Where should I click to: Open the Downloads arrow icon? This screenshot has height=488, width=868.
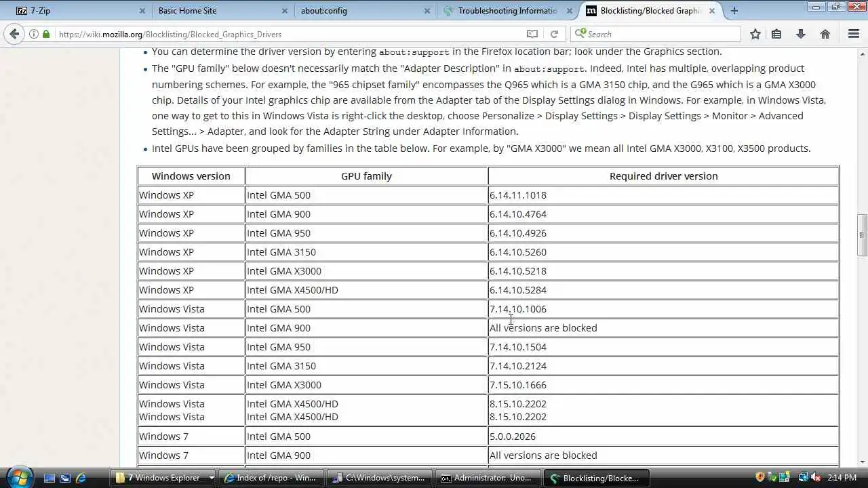[x=801, y=34]
